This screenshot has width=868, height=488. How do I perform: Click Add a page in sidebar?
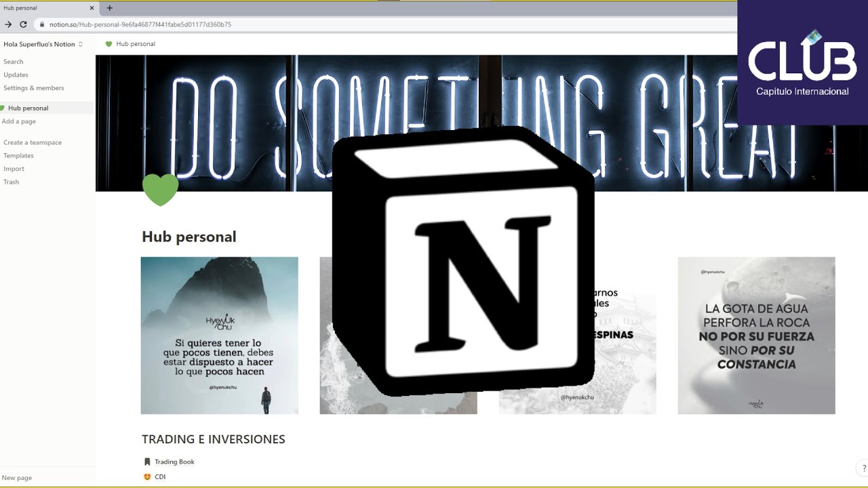[19, 121]
